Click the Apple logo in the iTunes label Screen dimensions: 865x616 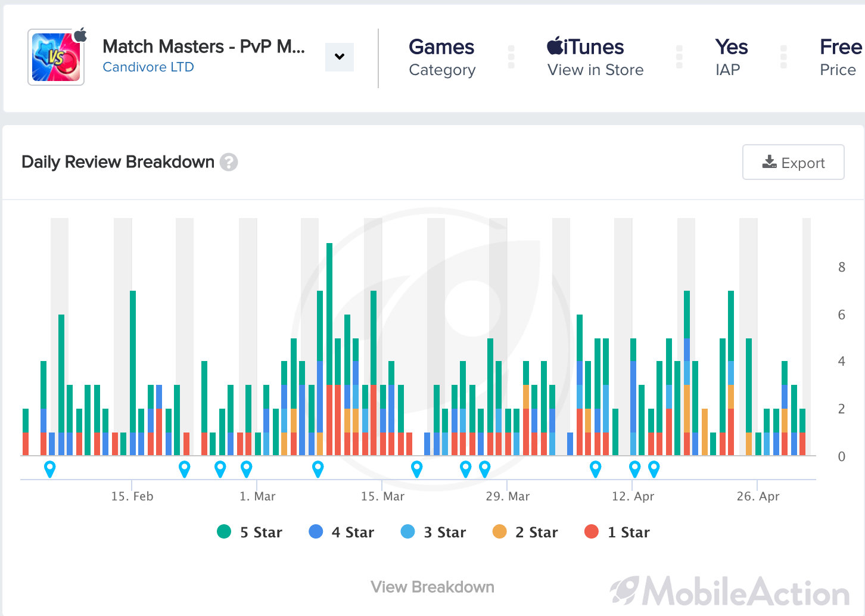pos(555,45)
